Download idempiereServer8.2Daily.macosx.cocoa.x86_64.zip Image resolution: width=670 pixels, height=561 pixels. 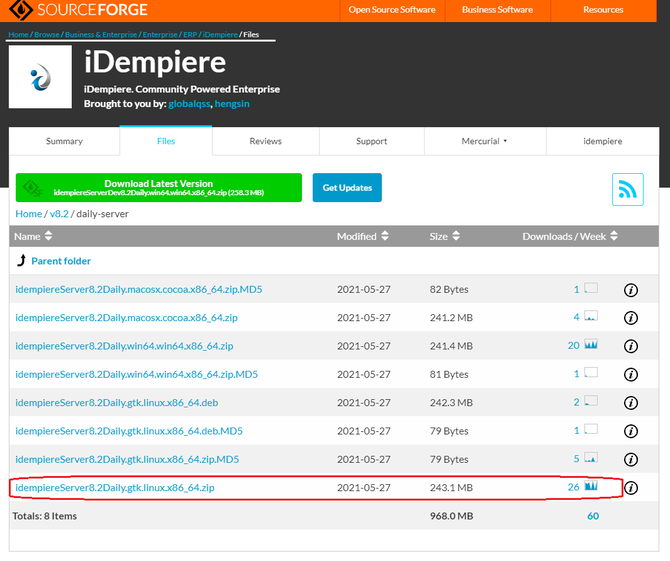[126, 317]
